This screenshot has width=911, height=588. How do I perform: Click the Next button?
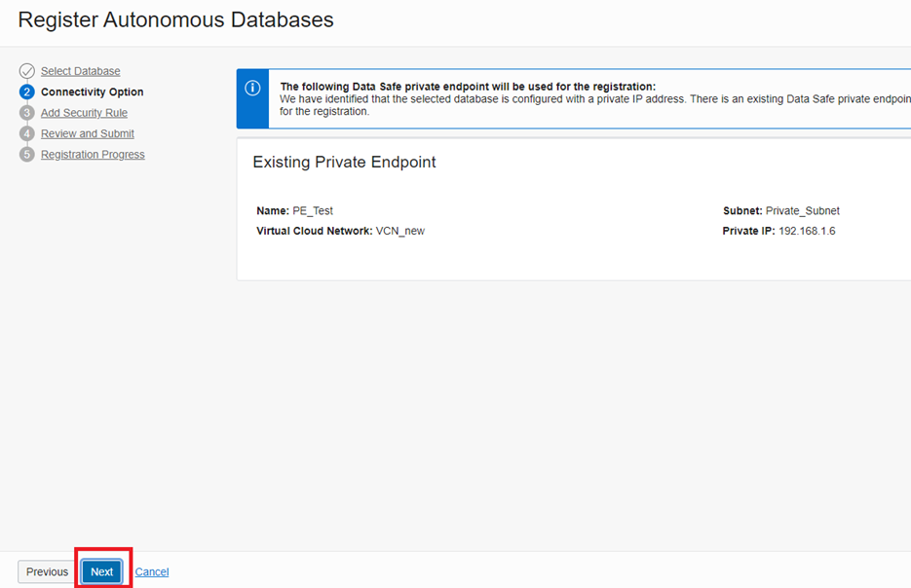pyautogui.click(x=102, y=571)
